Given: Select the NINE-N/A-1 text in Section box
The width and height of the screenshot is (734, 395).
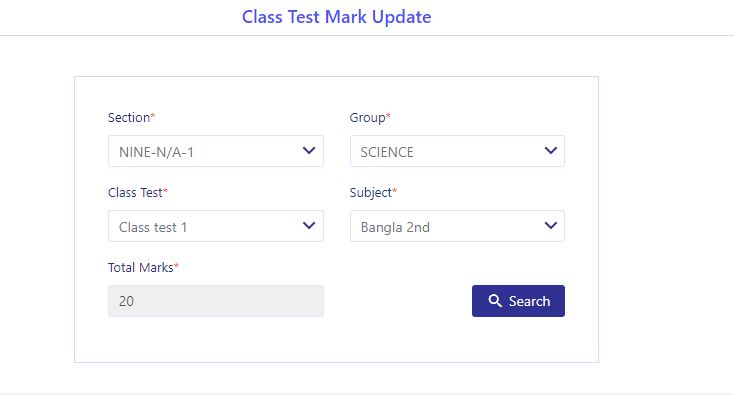Looking at the screenshot, I should pyautogui.click(x=156, y=152).
